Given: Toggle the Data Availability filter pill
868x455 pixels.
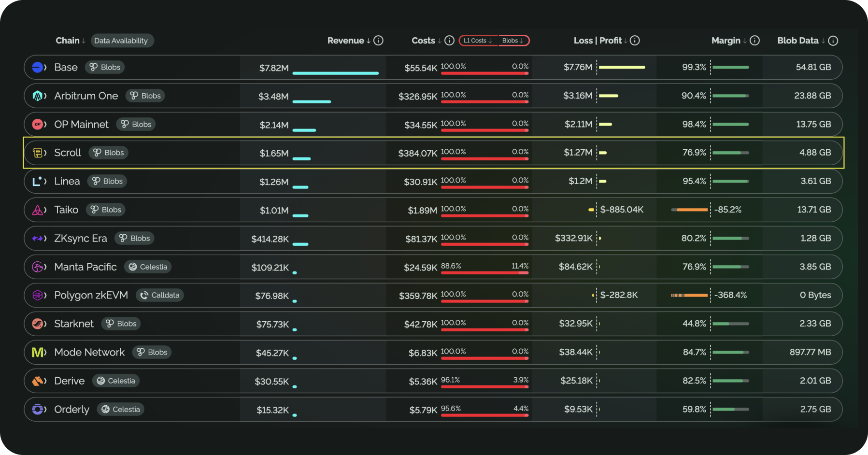Looking at the screenshot, I should coord(121,41).
